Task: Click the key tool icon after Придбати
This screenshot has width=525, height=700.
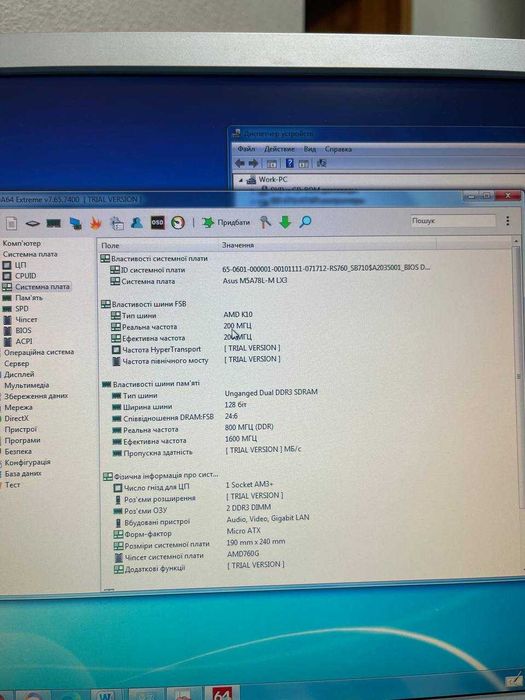Action: click(265, 222)
